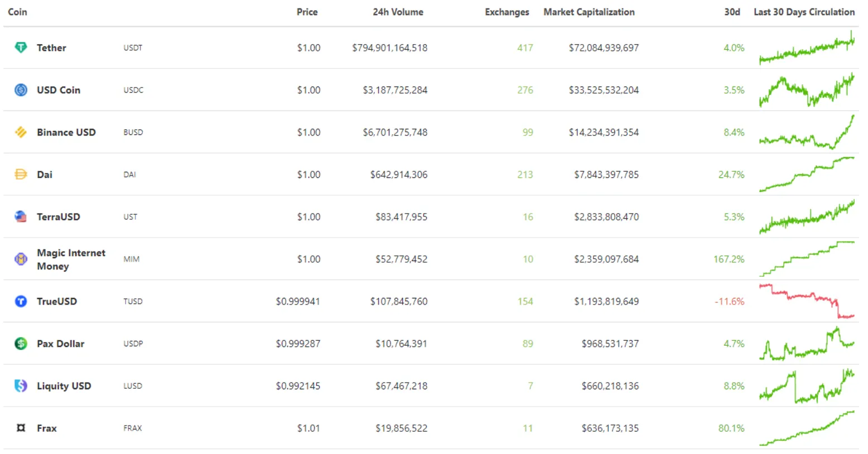This screenshot has height=454, width=868.
Task: Sort by Market Capitalization header
Action: coord(589,12)
